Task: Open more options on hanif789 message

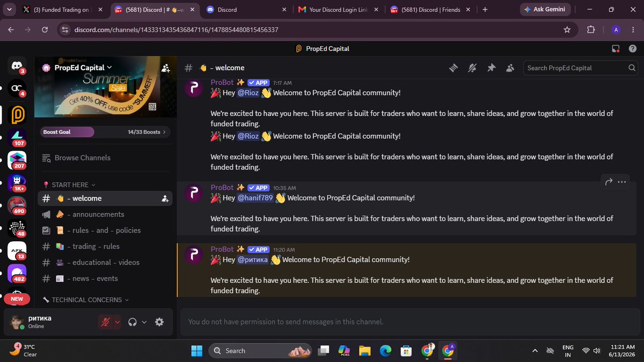Action: [x=622, y=182]
